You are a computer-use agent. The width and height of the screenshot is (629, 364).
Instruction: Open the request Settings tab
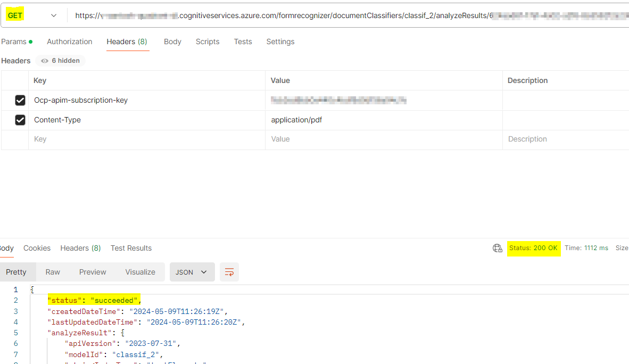280,42
